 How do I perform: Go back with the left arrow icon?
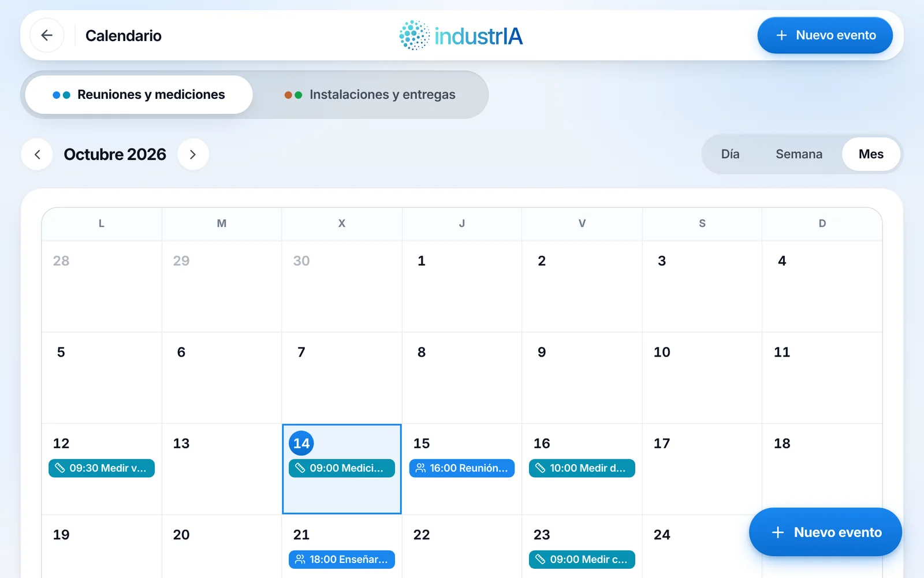[47, 35]
